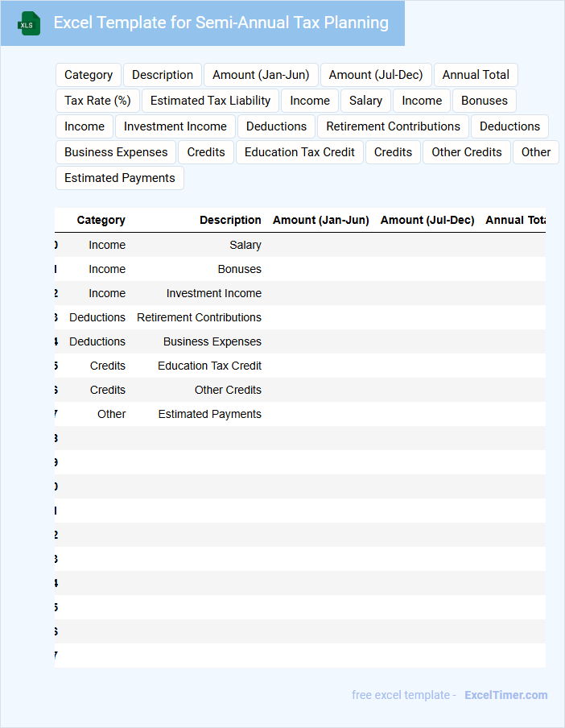Select the Other Credits table cell

pos(228,390)
